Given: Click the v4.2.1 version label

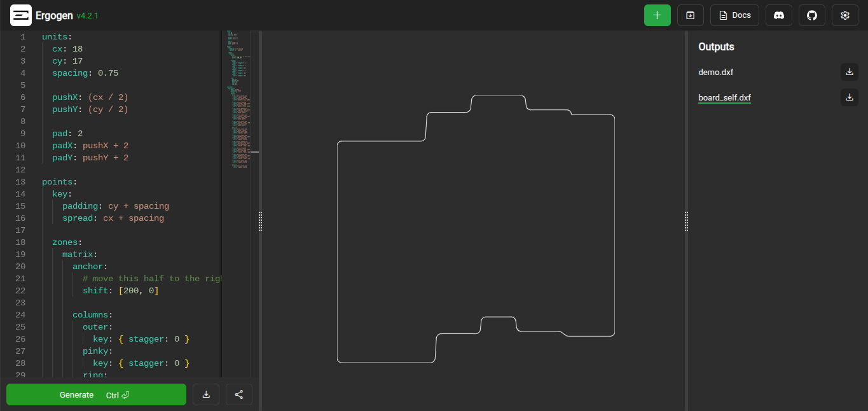Looking at the screenshot, I should click(x=87, y=16).
